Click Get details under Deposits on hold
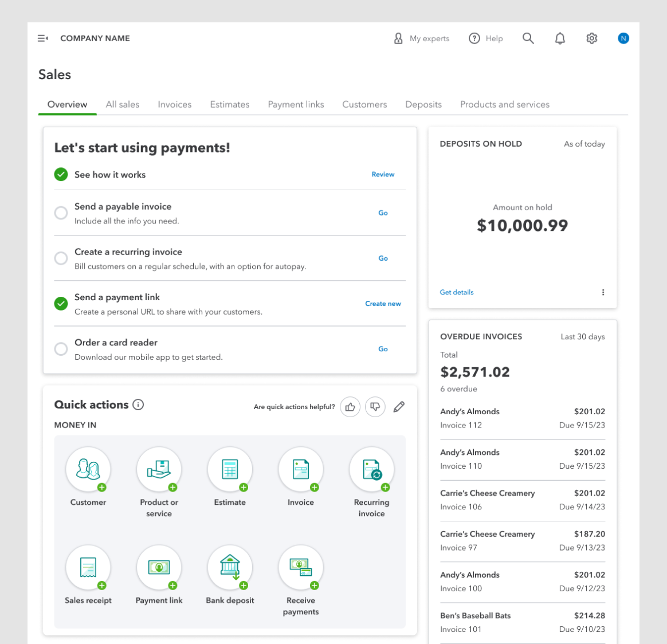Image resolution: width=667 pixels, height=644 pixels. click(x=457, y=292)
